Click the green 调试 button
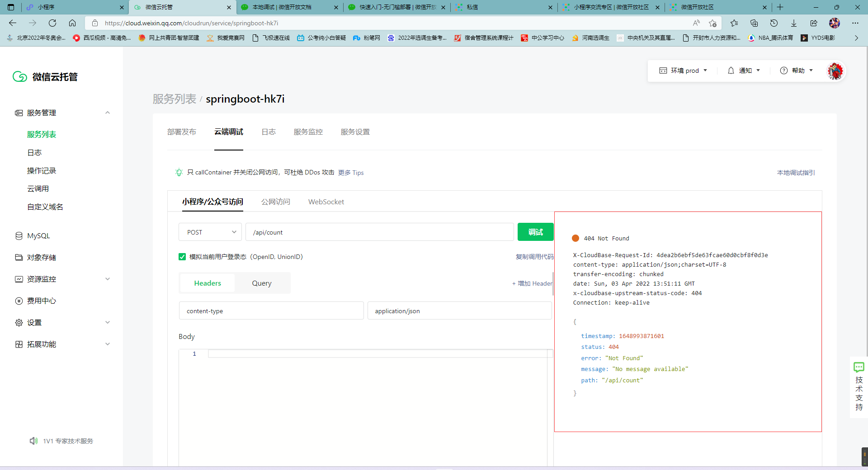 point(536,232)
